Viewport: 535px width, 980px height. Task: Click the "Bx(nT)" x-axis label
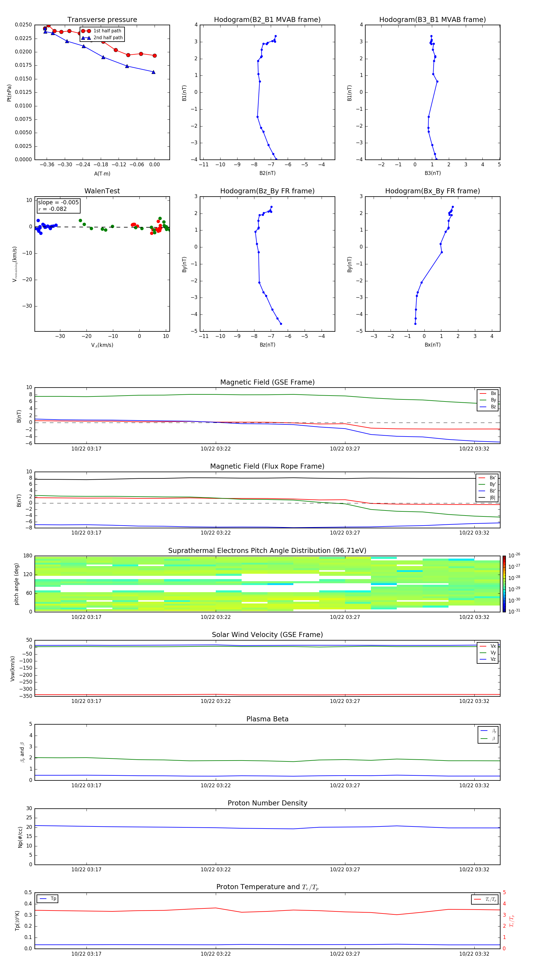[x=432, y=345]
